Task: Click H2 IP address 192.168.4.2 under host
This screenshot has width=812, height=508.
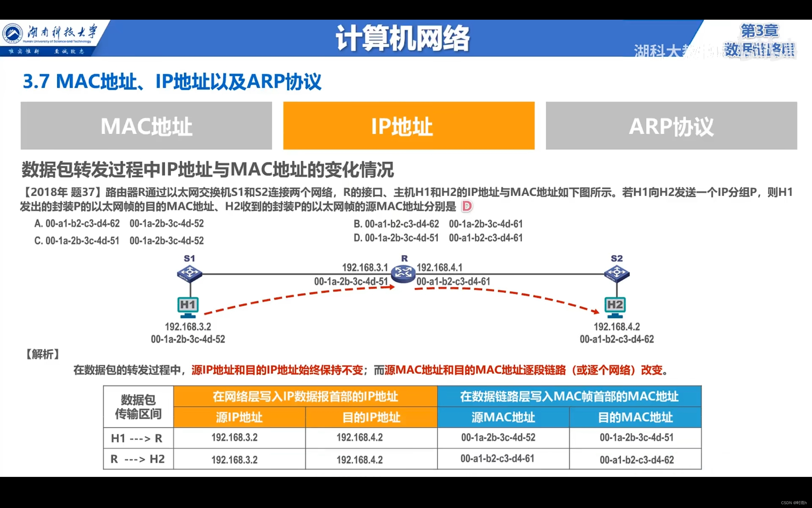Action: click(x=617, y=327)
